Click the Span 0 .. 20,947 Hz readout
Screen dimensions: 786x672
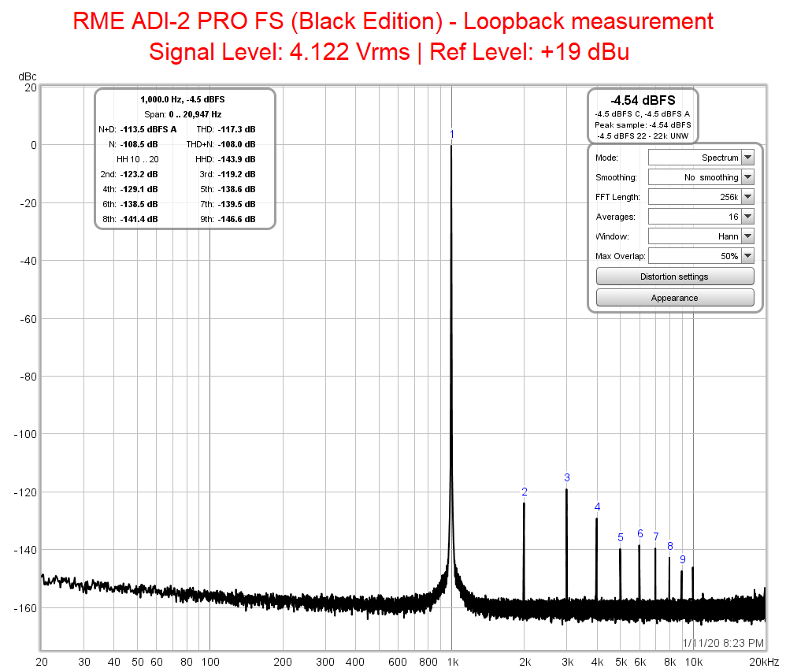[183, 114]
